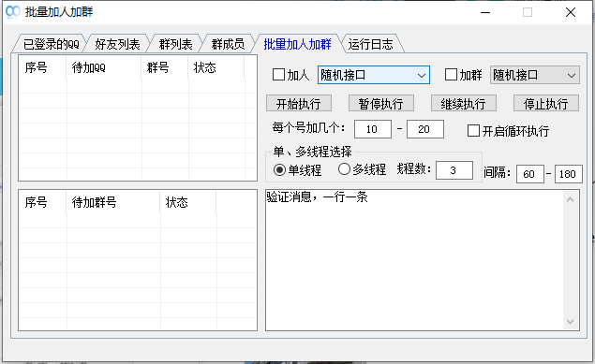Click the app logo icon in title bar
595x364 pixels.
[x=12, y=12]
